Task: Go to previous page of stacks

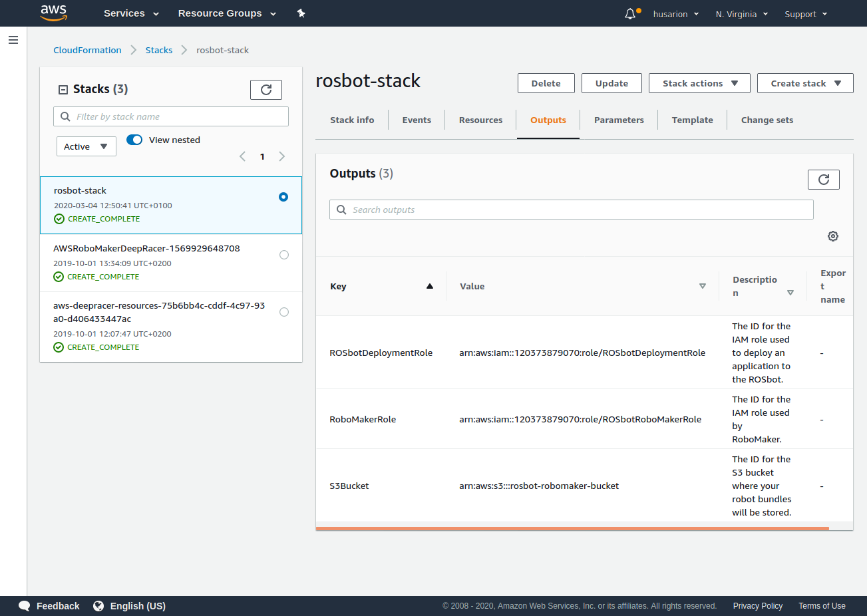Action: click(x=242, y=156)
